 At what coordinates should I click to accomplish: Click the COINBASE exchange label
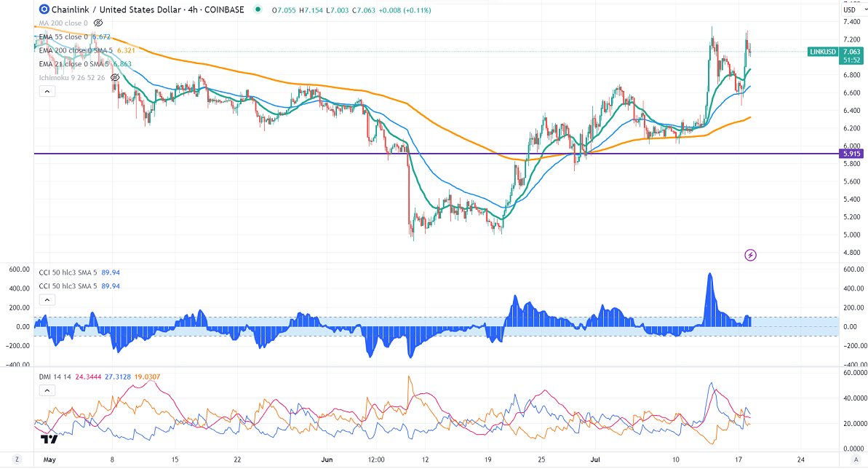224,9
